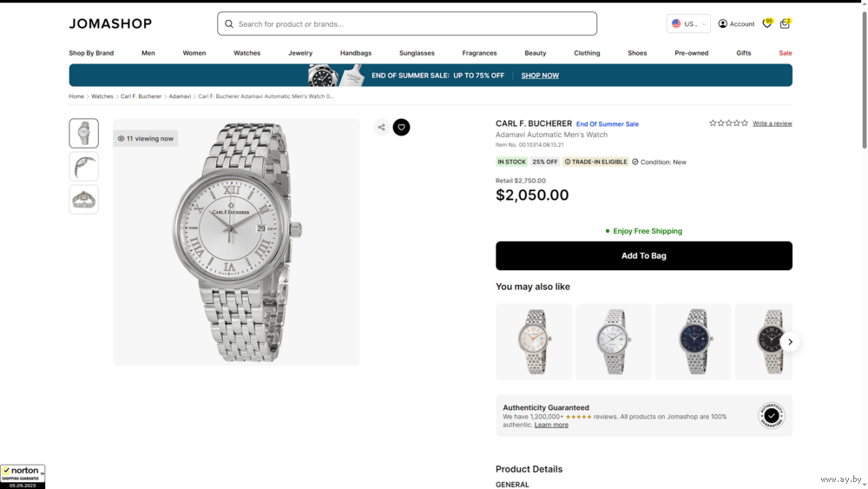Click the Account profile icon
Viewport: 868px width, 489px height.
point(723,24)
